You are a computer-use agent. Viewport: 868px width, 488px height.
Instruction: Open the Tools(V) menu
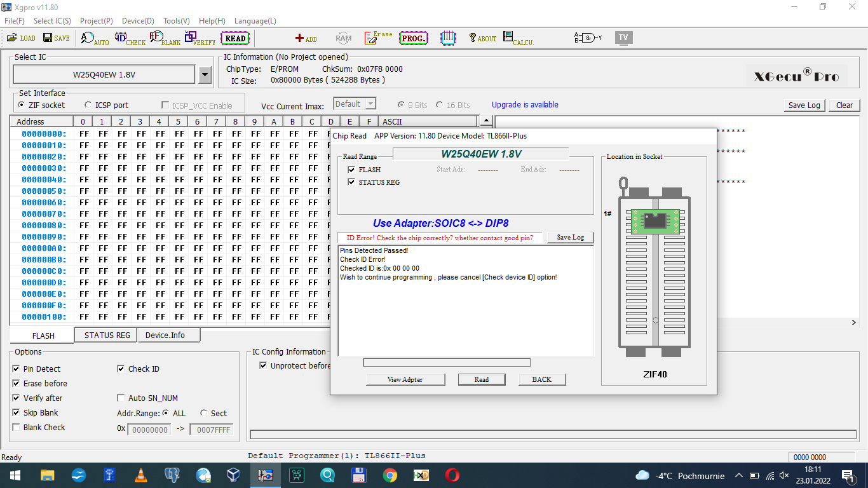pyautogui.click(x=177, y=21)
